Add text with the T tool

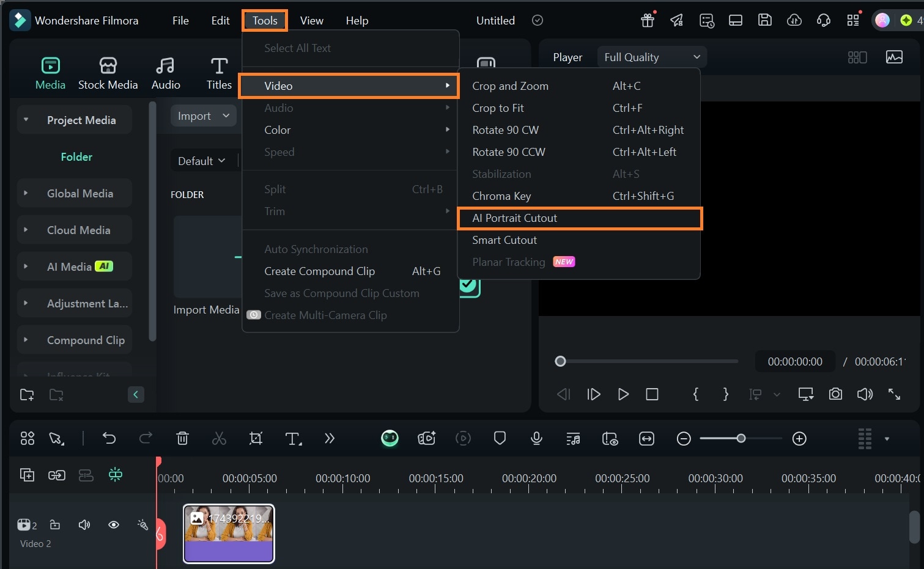pyautogui.click(x=293, y=438)
